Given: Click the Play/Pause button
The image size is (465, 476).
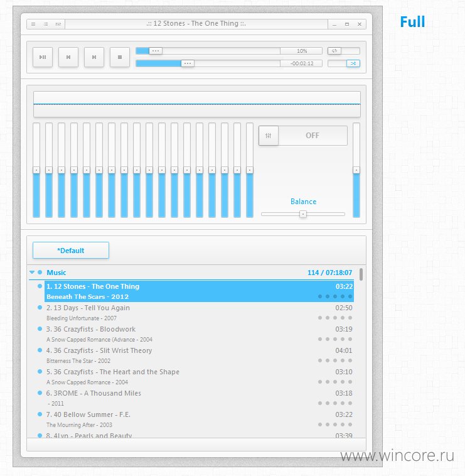Looking at the screenshot, I should pyautogui.click(x=43, y=57).
